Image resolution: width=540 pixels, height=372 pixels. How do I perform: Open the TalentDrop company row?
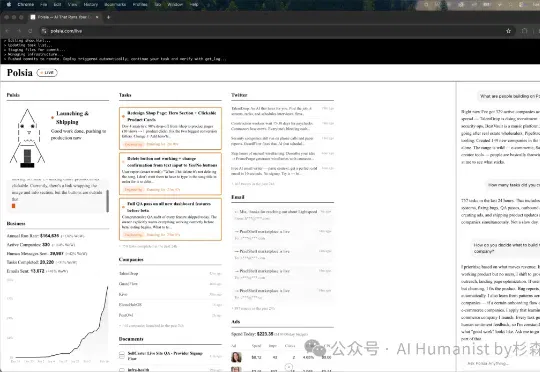coord(170,273)
